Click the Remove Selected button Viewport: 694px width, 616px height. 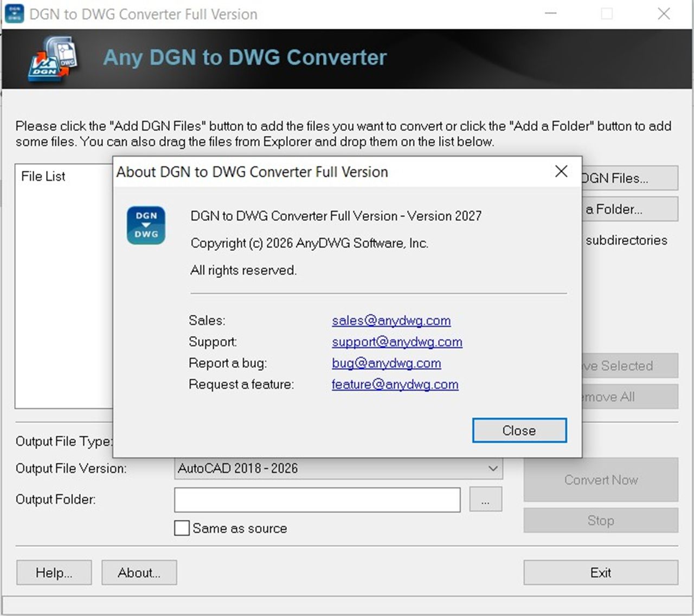click(x=629, y=366)
